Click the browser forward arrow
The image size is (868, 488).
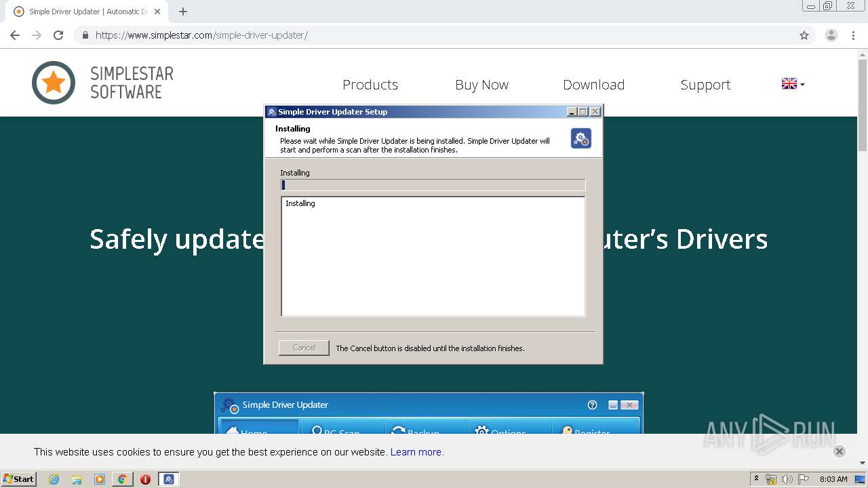tap(37, 35)
